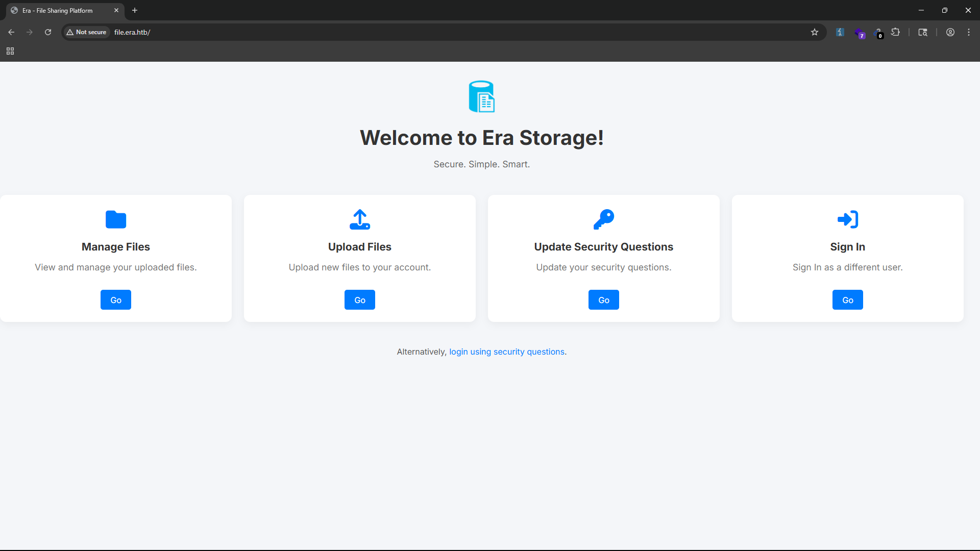980x551 pixels.
Task: Reload the page with the refresh icon
Action: click(x=48, y=32)
